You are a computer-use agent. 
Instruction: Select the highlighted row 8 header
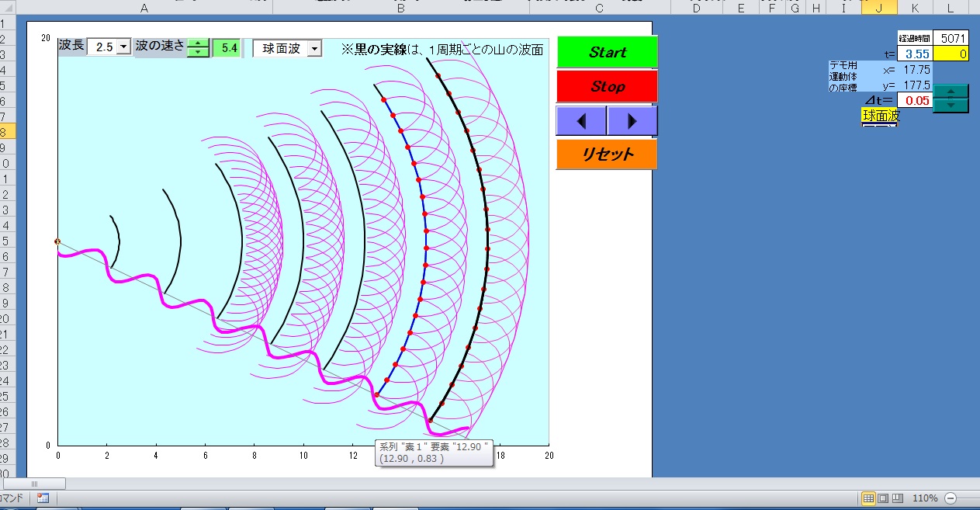[7, 132]
